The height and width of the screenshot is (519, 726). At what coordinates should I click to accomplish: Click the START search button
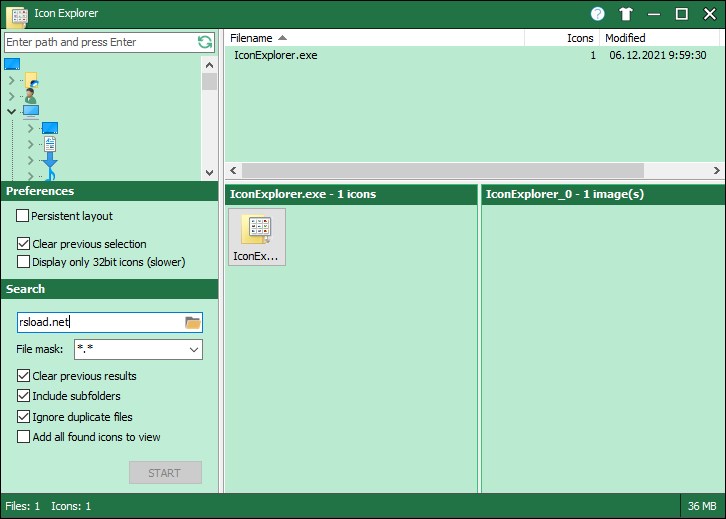tap(165, 473)
